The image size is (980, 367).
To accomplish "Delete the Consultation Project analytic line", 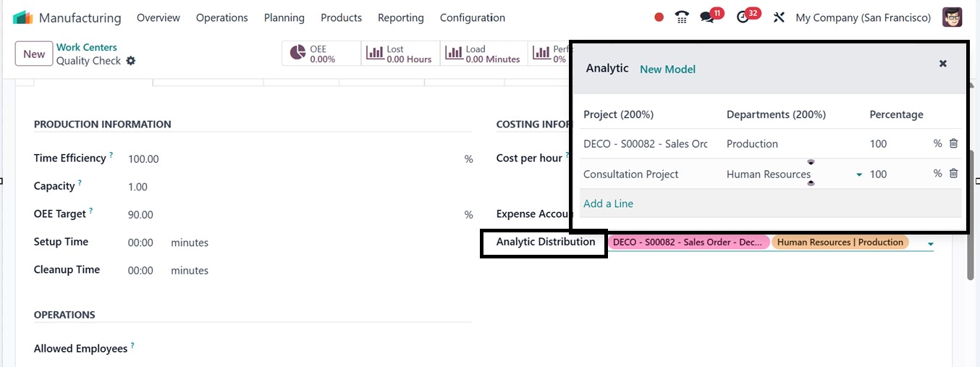I will click(x=953, y=174).
